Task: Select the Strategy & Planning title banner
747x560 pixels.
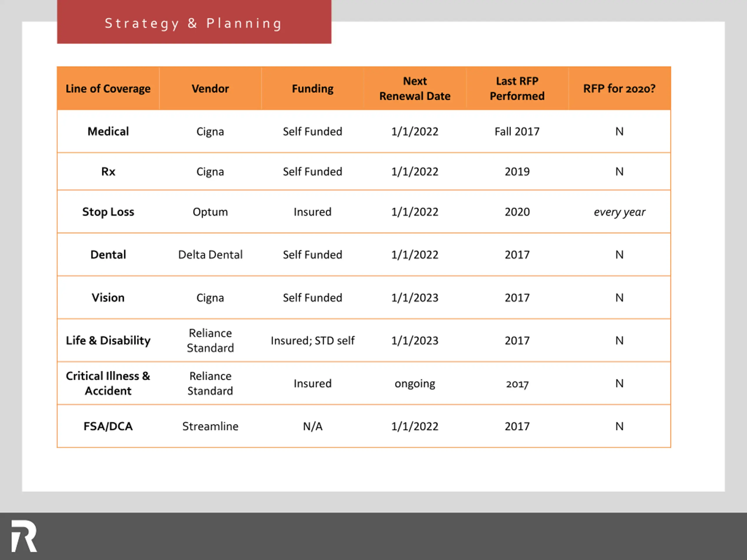Action: pos(194,22)
